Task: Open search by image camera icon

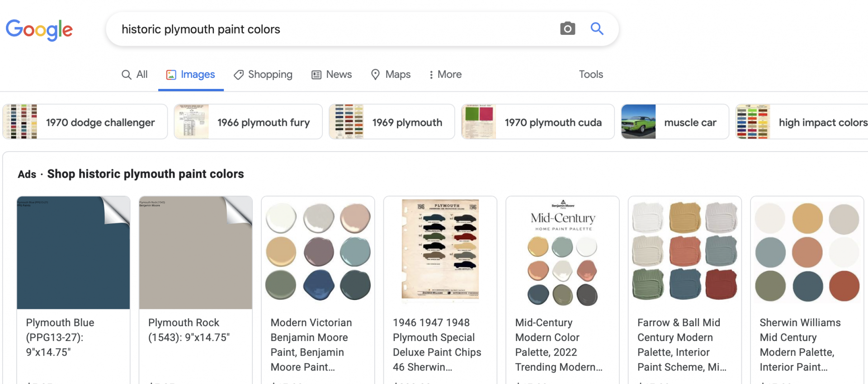Action: (567, 28)
